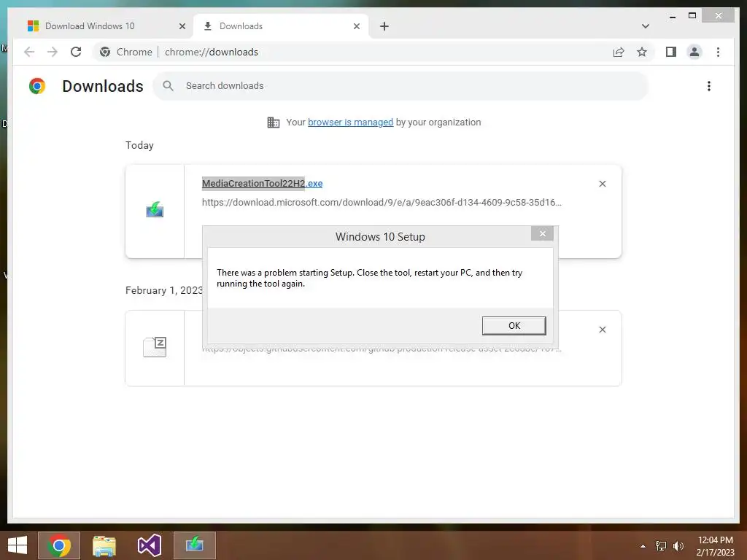Open File Explorer from the taskbar
Viewport: 747px width, 560px height.
104,545
